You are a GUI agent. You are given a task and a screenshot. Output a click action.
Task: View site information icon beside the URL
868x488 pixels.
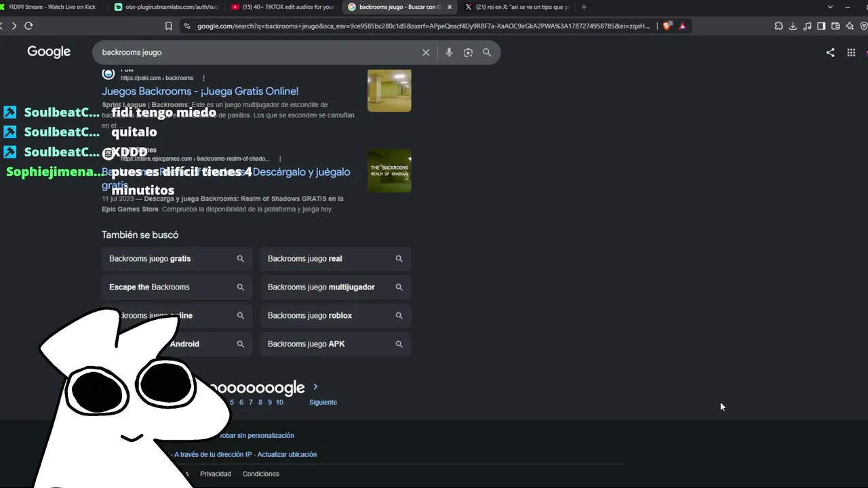187,26
